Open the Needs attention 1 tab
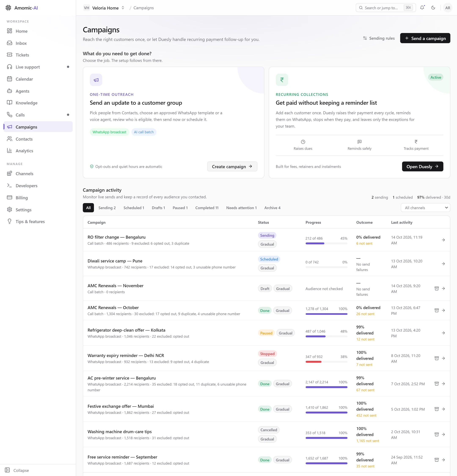The width and height of the screenshot is (457, 476). [x=241, y=208]
